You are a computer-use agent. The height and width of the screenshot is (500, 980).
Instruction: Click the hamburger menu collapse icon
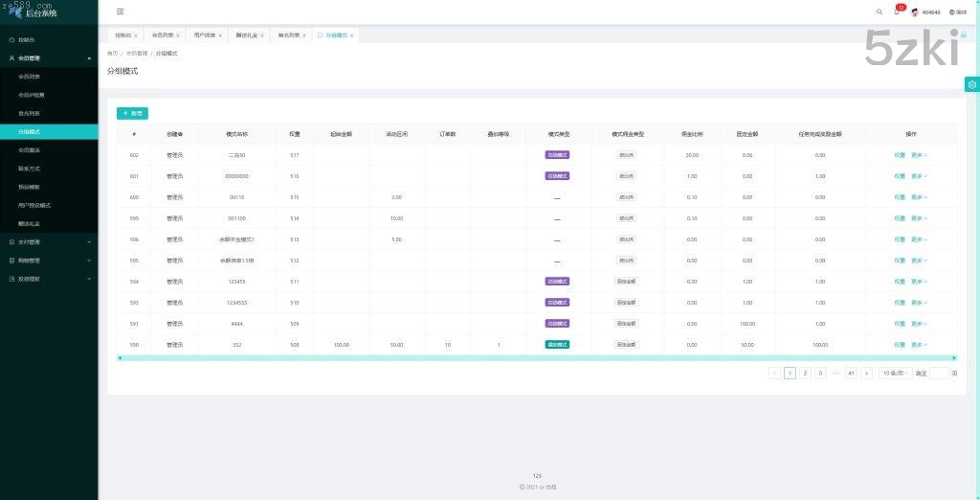coord(120,11)
